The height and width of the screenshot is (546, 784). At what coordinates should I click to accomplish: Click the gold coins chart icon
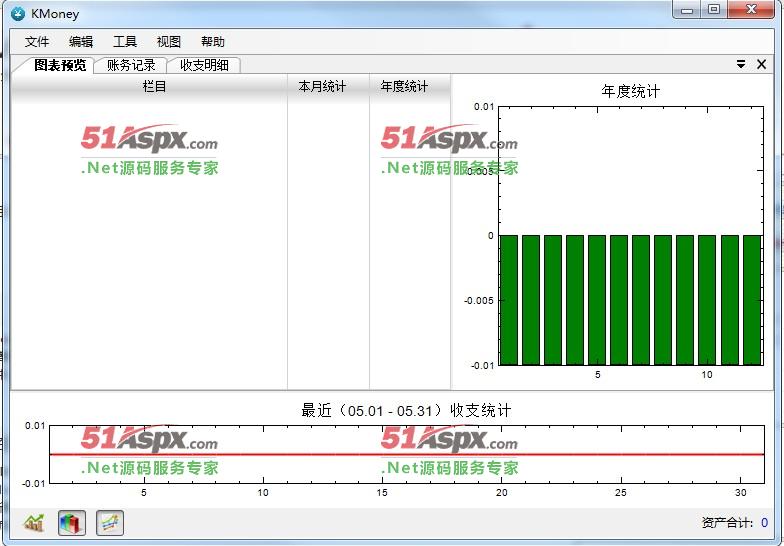click(34, 523)
